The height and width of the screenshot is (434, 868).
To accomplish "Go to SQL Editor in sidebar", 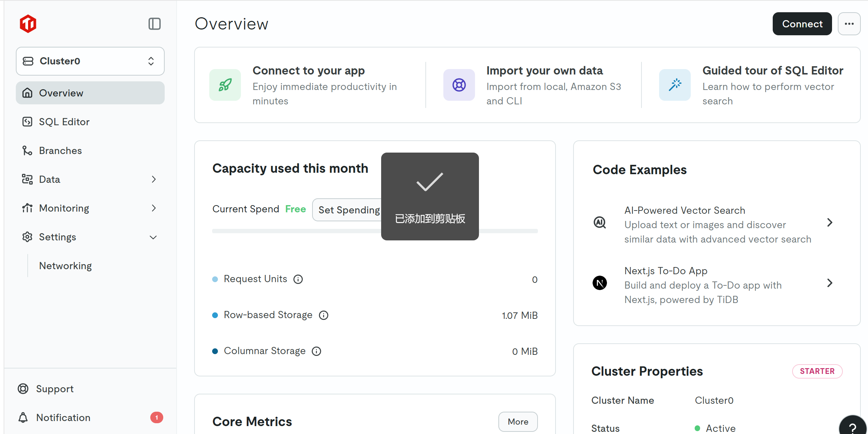I will click(x=64, y=122).
